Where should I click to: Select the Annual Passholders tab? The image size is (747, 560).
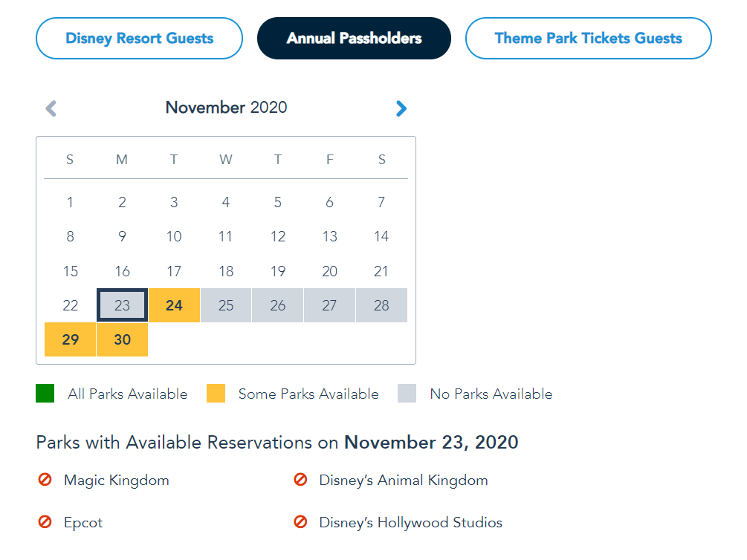354,38
